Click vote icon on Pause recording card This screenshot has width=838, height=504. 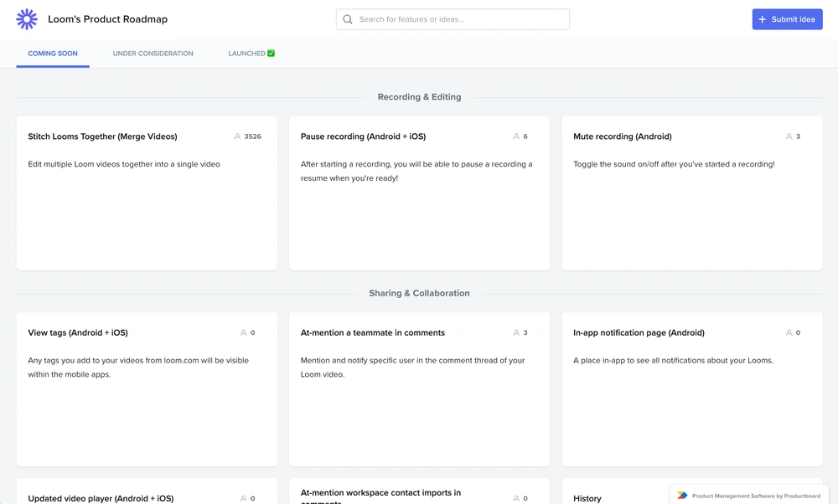[x=516, y=136]
